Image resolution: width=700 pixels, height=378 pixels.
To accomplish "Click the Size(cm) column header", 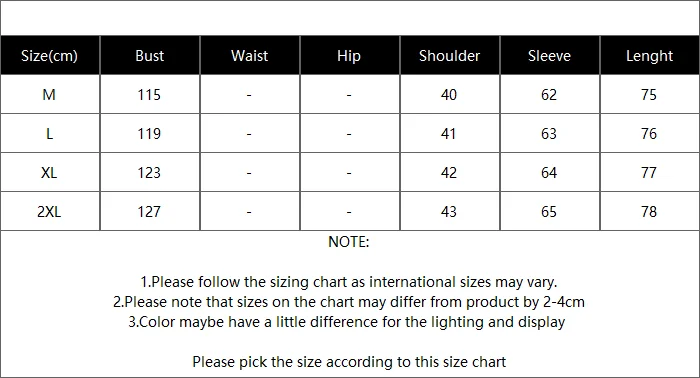I will 50,56.
